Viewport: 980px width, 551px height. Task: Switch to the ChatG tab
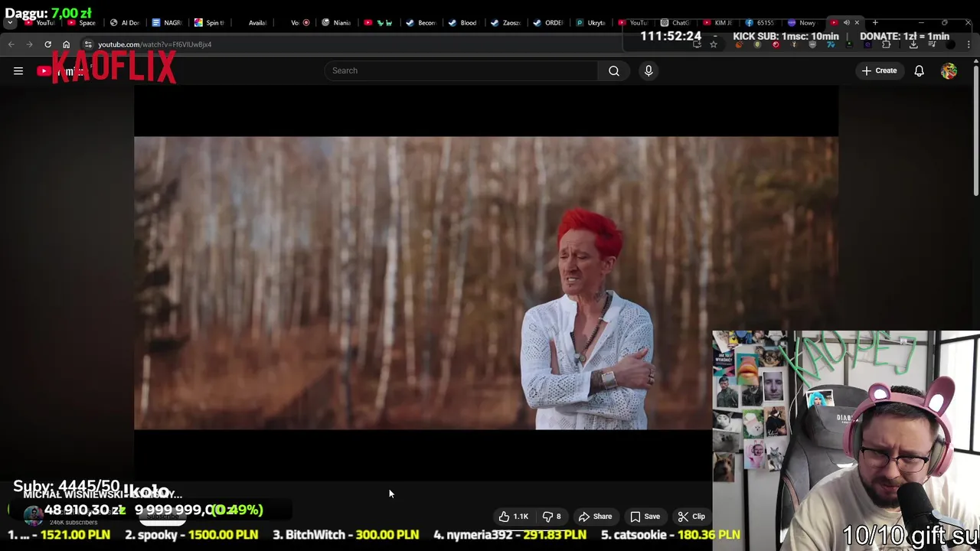click(x=675, y=23)
